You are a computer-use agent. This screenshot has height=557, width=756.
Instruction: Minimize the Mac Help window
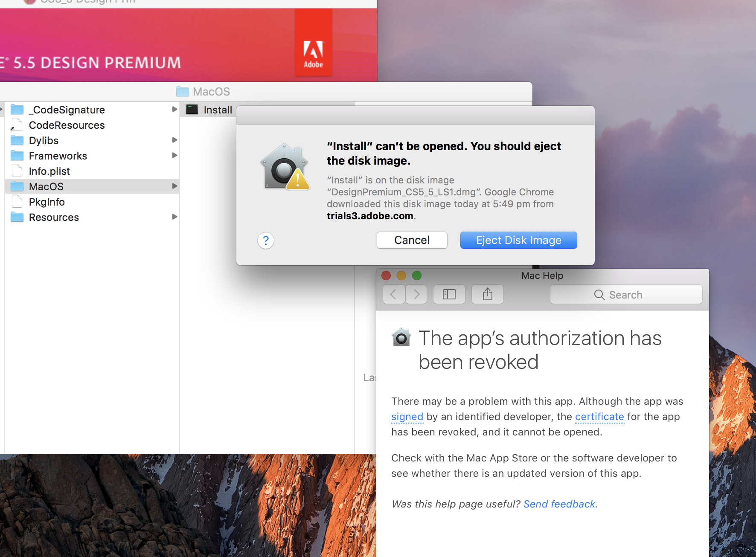(x=401, y=276)
